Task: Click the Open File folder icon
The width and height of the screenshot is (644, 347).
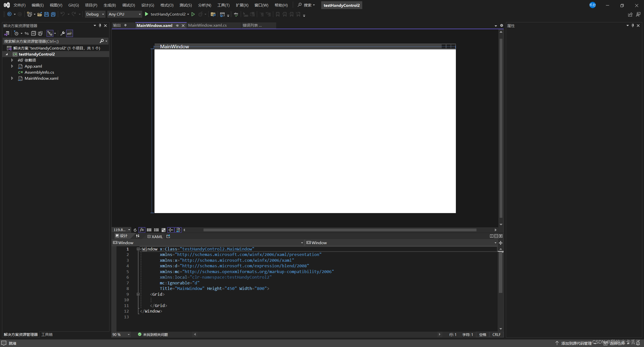Action: pyautogui.click(x=39, y=14)
